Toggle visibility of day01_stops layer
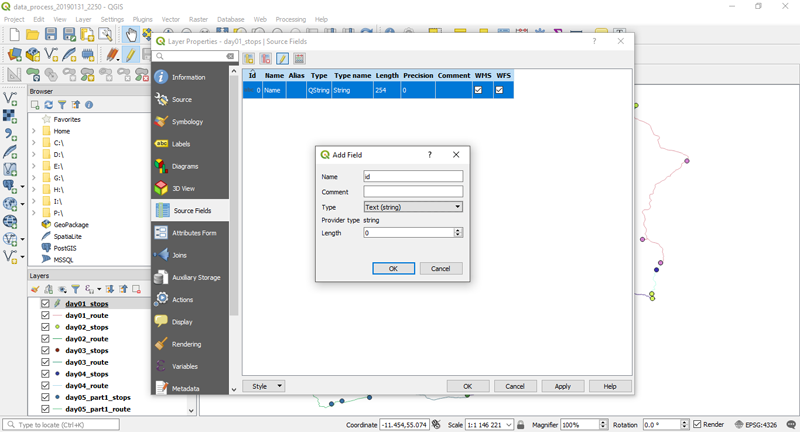The image size is (800, 432). (x=45, y=303)
